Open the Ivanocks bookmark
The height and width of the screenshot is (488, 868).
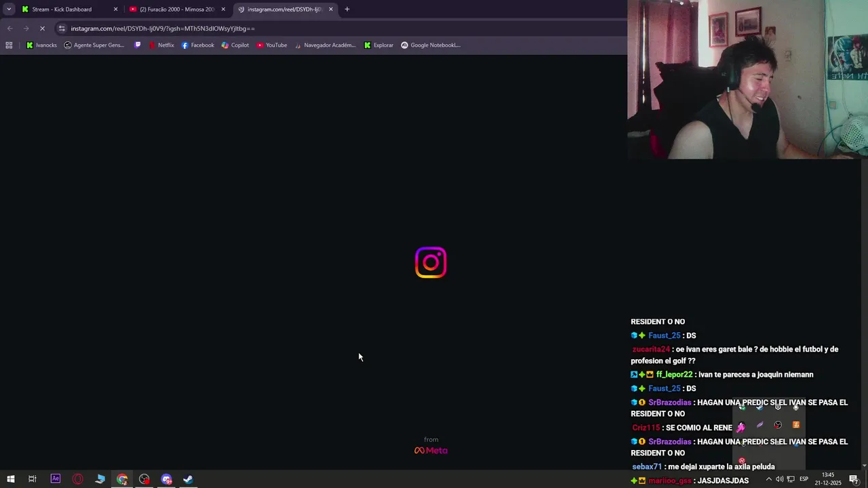coord(41,45)
